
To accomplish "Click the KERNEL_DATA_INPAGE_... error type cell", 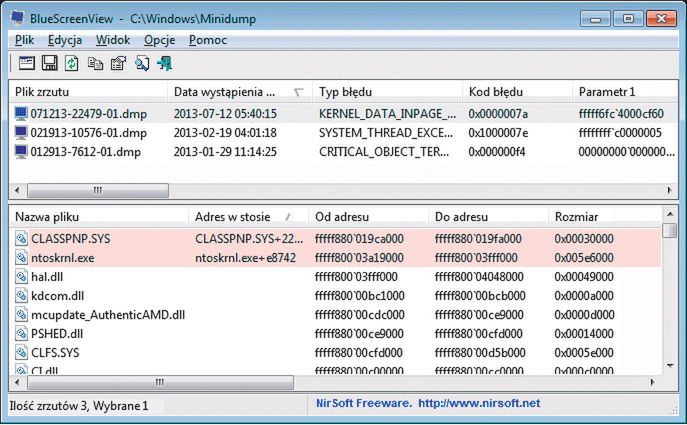I will [387, 114].
